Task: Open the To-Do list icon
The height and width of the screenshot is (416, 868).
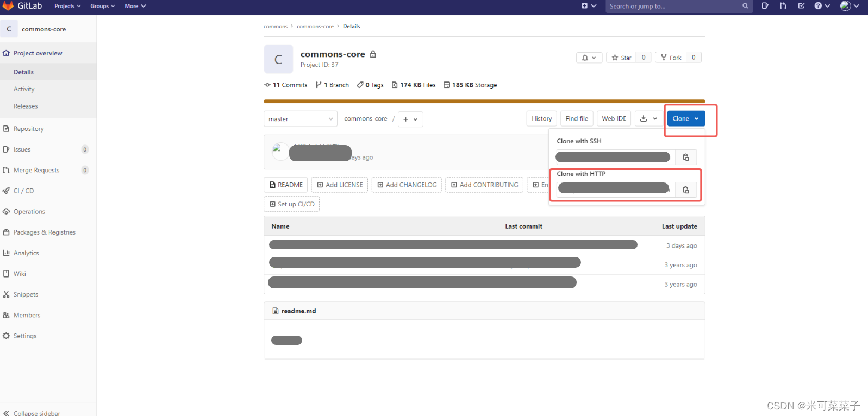Action: [x=801, y=6]
